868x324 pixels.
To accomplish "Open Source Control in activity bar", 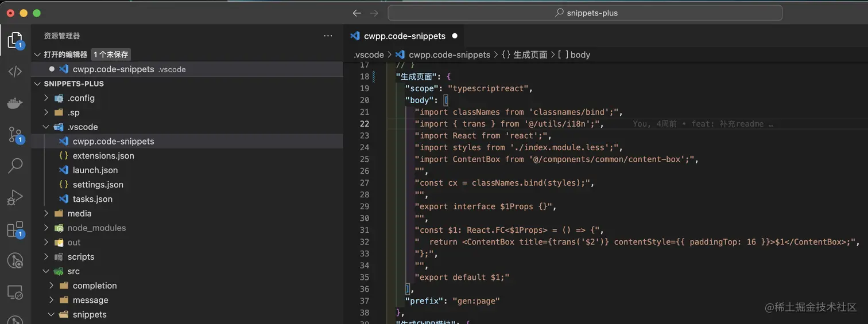I will 15,135.
